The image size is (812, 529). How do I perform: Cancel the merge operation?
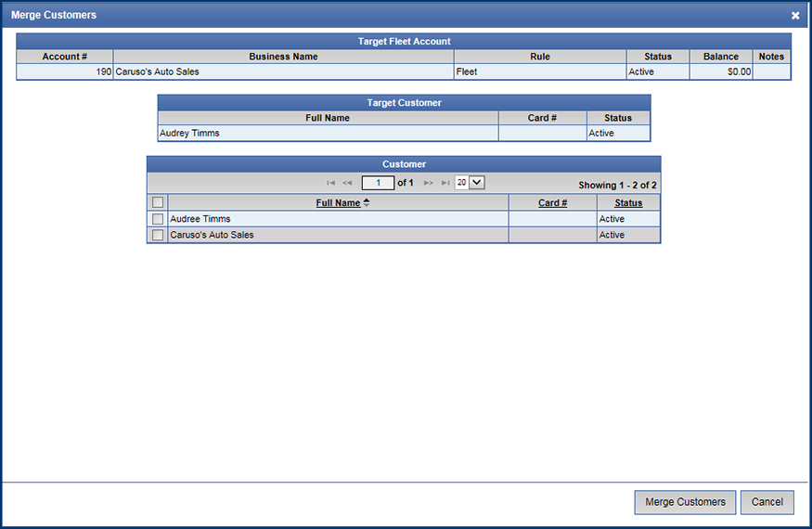767,502
